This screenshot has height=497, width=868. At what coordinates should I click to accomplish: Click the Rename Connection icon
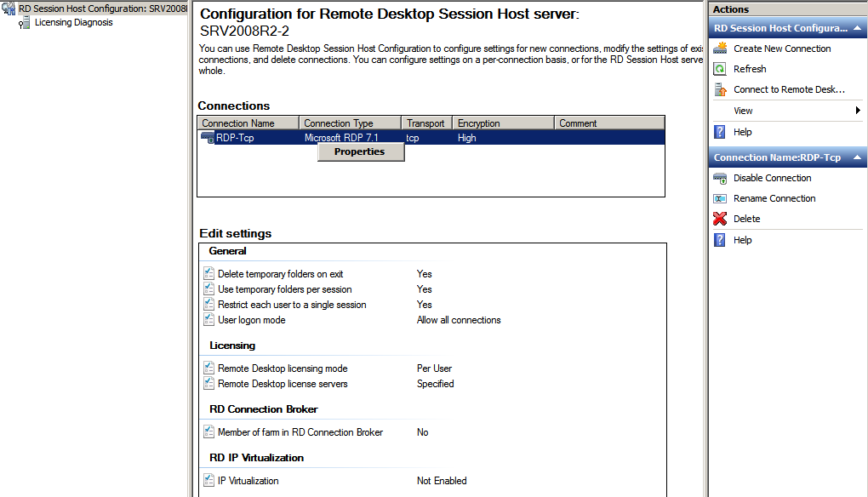click(720, 198)
